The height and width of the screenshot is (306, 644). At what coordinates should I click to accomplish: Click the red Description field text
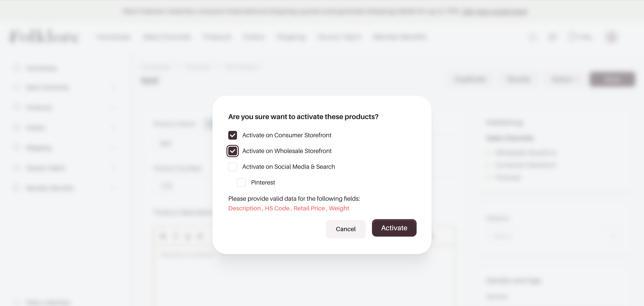(244, 208)
